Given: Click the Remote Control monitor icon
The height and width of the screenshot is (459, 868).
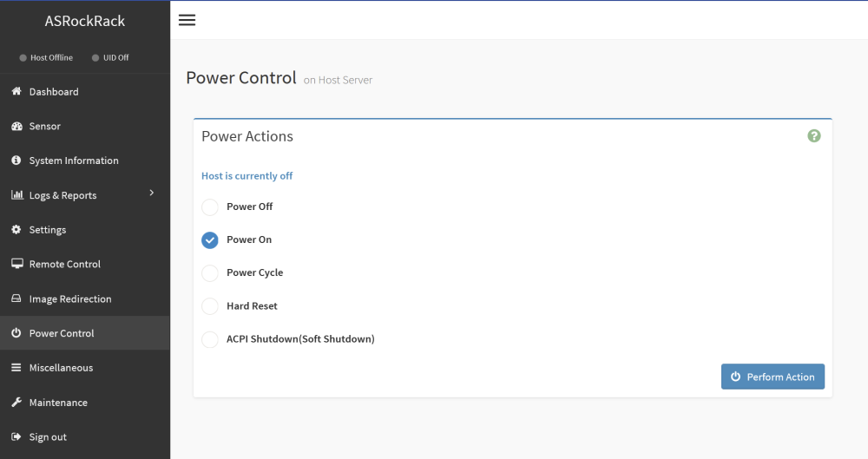Looking at the screenshot, I should [17, 264].
